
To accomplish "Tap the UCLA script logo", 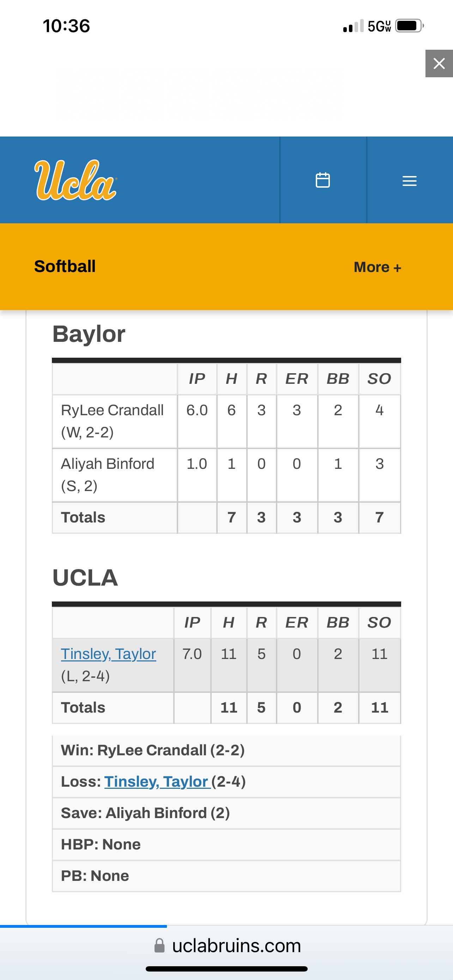I will point(76,180).
